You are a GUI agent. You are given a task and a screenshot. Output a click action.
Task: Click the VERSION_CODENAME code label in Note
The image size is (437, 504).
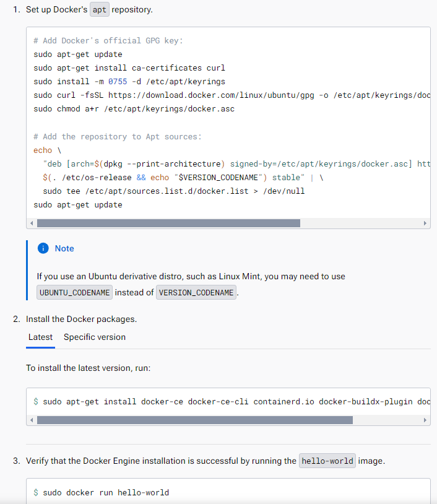pos(196,292)
